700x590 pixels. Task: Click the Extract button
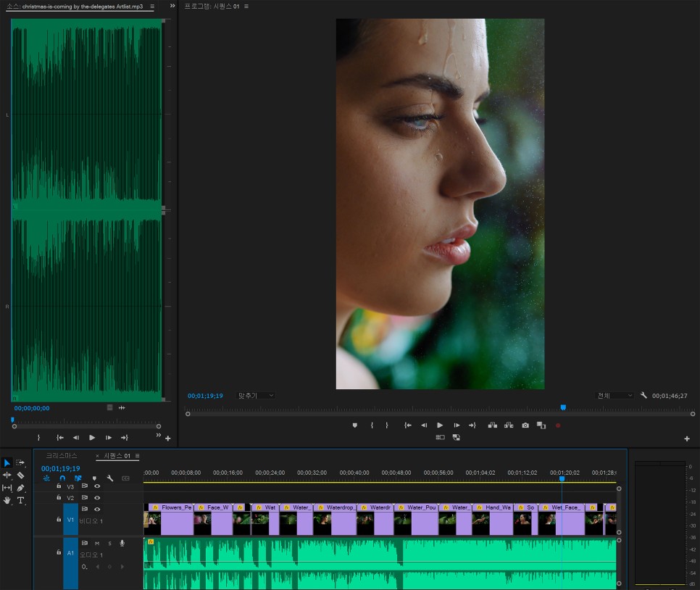[509, 425]
